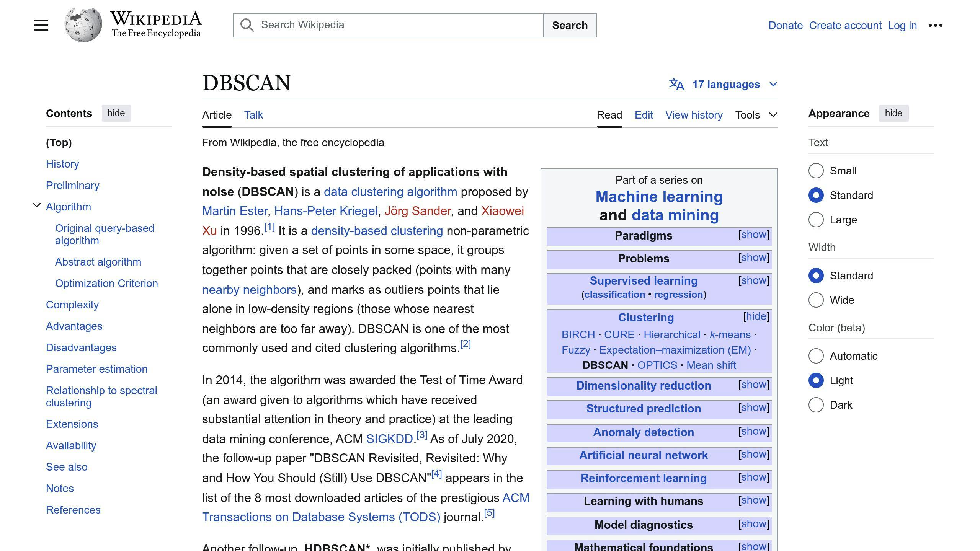The image size is (980, 551).
Task: Click the Wikipedia globe logo
Action: coord(83,25)
